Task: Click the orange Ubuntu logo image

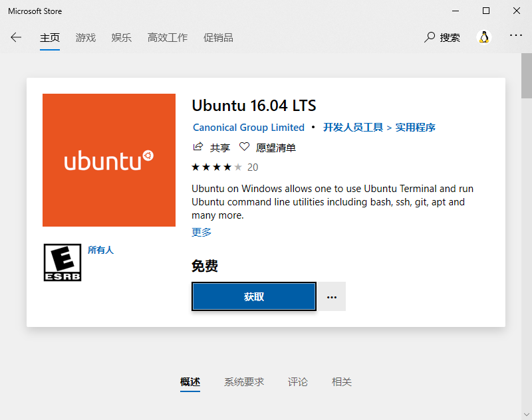Action: coord(109,160)
